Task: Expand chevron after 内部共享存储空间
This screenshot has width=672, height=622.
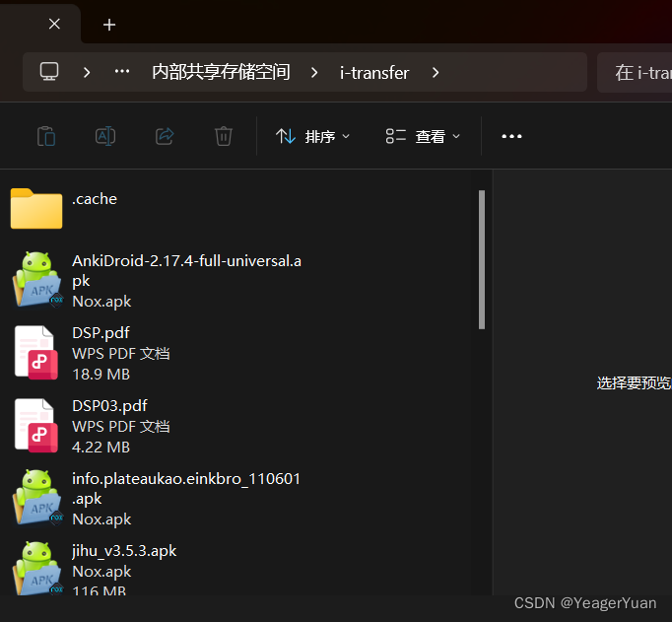Action: pos(314,72)
